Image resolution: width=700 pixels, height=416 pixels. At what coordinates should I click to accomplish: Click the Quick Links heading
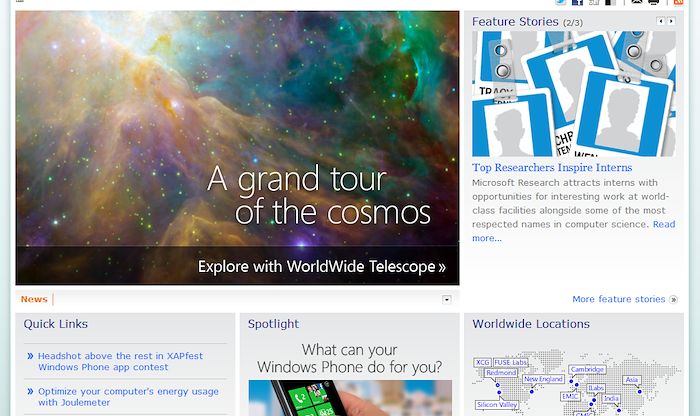tap(55, 324)
